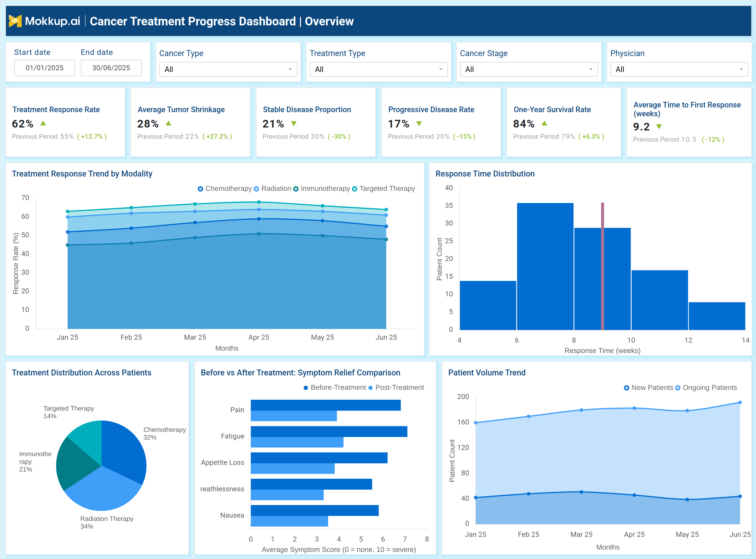Click the down arrow beside 17% progressive disease
The width and height of the screenshot is (756, 559).
[419, 124]
